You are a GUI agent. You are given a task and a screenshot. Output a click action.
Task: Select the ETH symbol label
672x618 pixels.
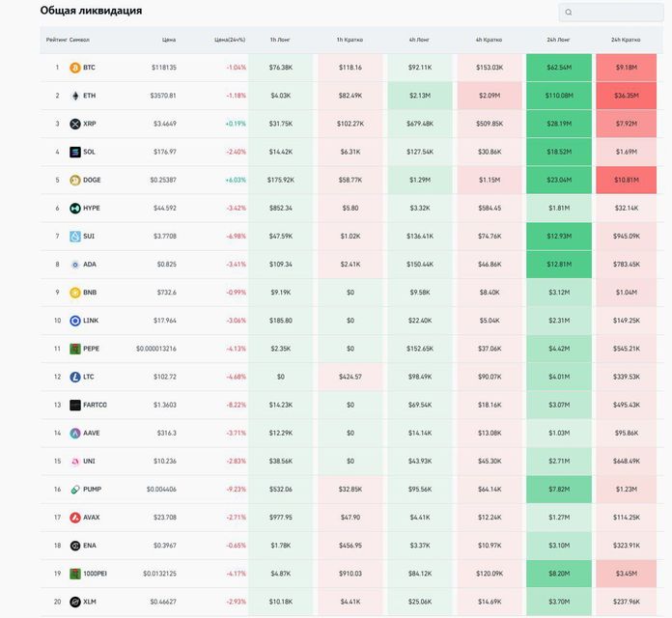[x=89, y=96]
